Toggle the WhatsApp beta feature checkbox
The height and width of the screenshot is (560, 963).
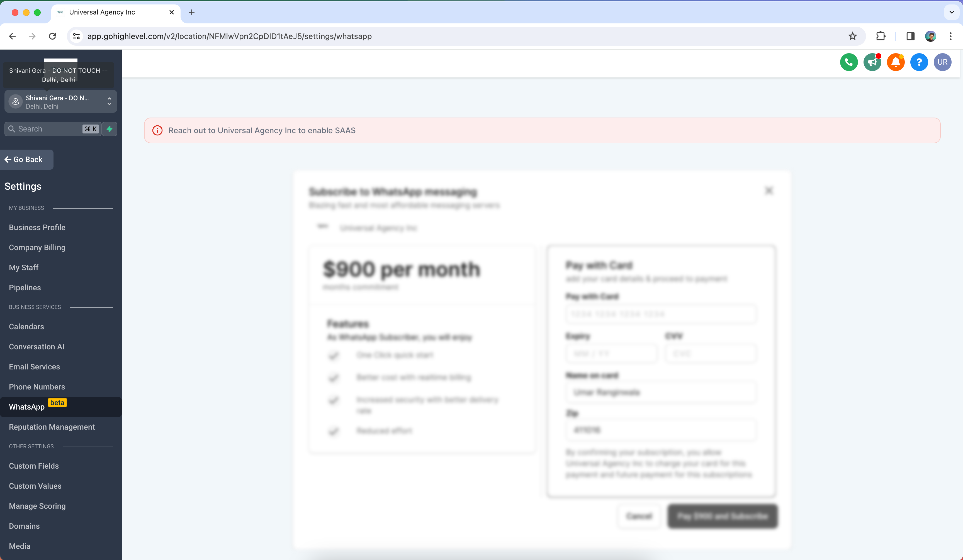click(x=27, y=407)
